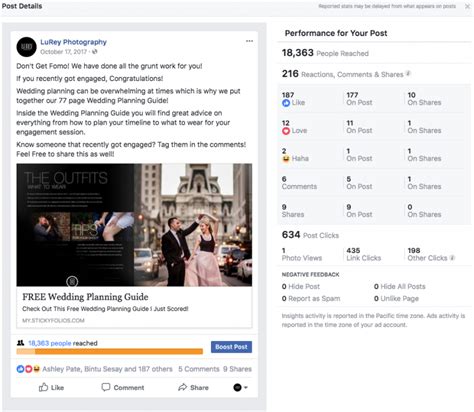Click the circular logo overlay on the wedding image

tap(72, 281)
